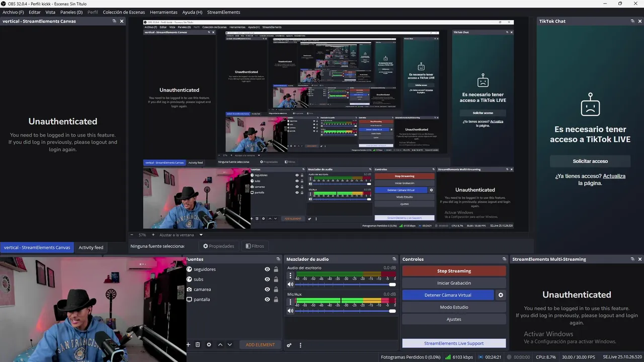Open Audio del escritorio options dots
Image resolution: width=644 pixels, height=362 pixels.
pos(290,276)
